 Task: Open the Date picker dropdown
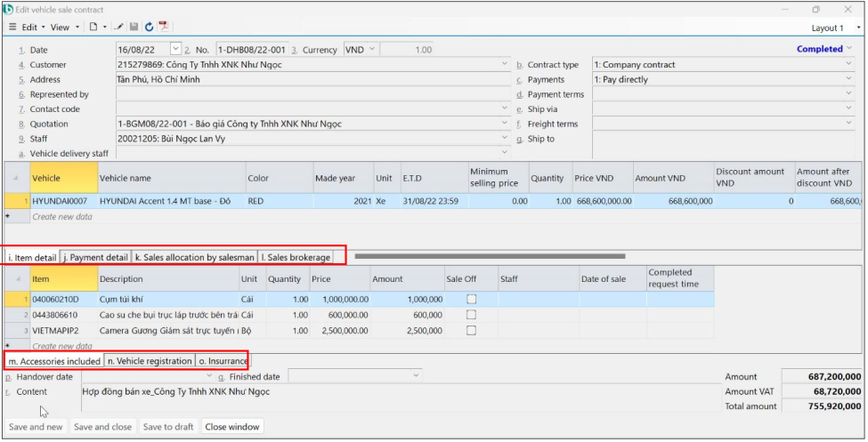pyautogui.click(x=175, y=50)
